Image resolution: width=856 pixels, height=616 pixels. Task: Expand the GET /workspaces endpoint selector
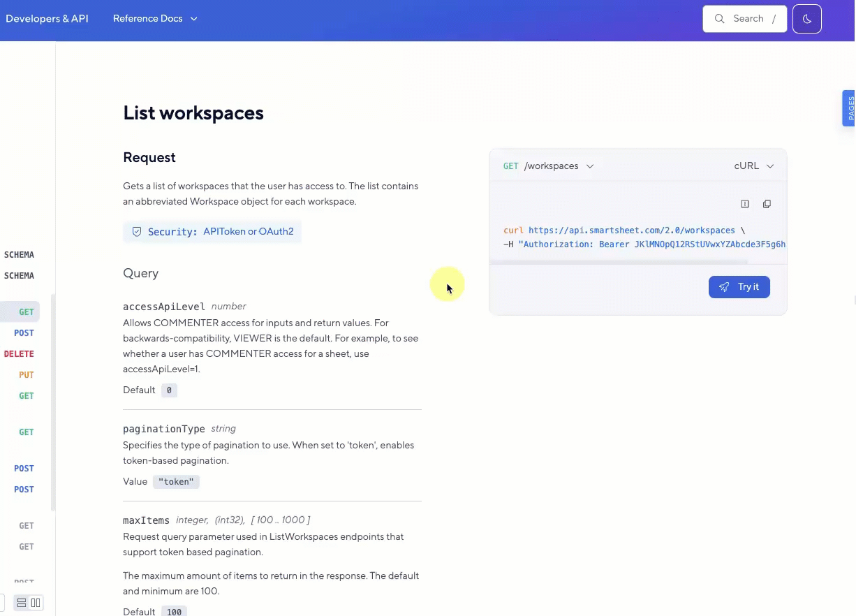[548, 166]
